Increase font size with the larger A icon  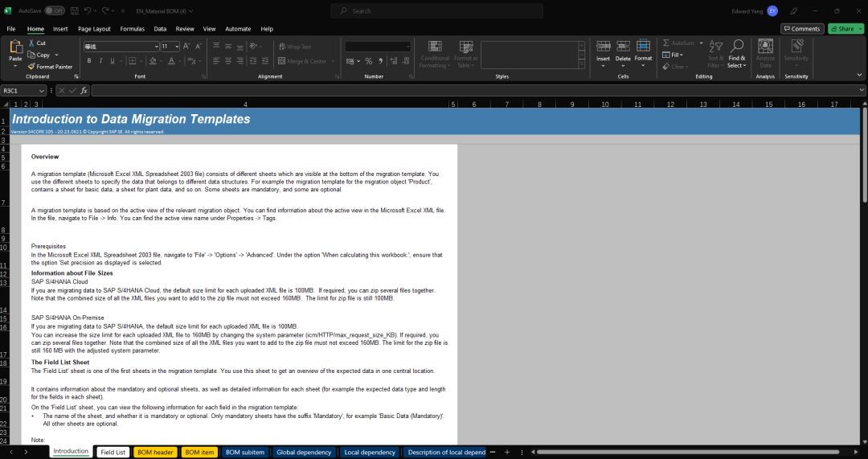[x=186, y=47]
